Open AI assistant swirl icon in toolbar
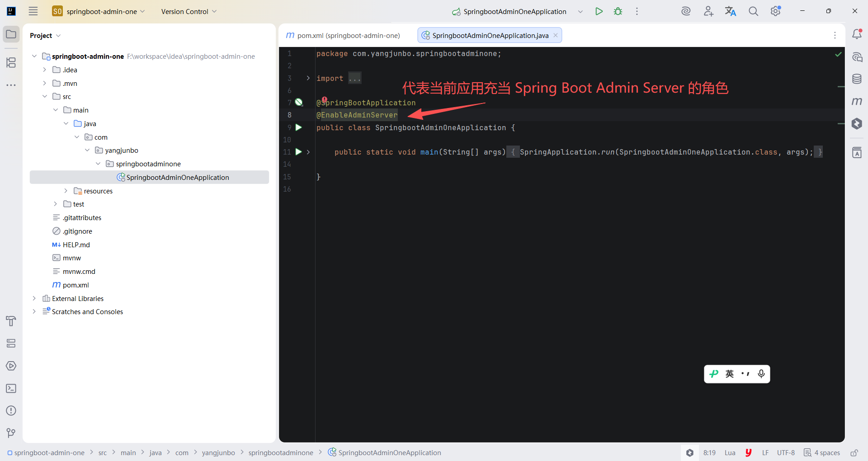The width and height of the screenshot is (868, 461). pos(686,11)
